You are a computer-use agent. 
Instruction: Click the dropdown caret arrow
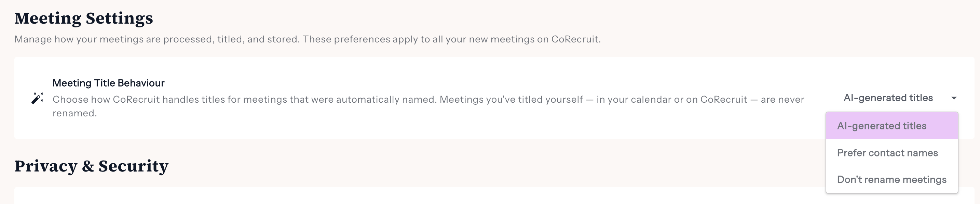[954, 98]
